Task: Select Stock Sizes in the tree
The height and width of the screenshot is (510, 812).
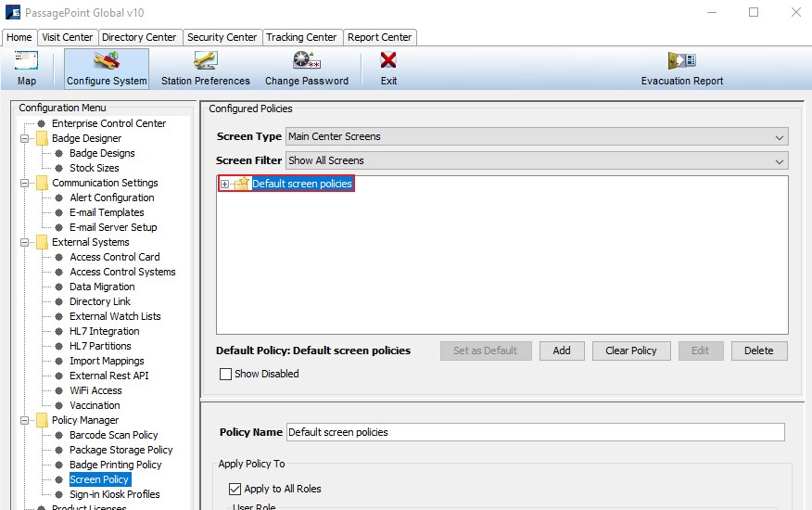Action: pos(95,168)
